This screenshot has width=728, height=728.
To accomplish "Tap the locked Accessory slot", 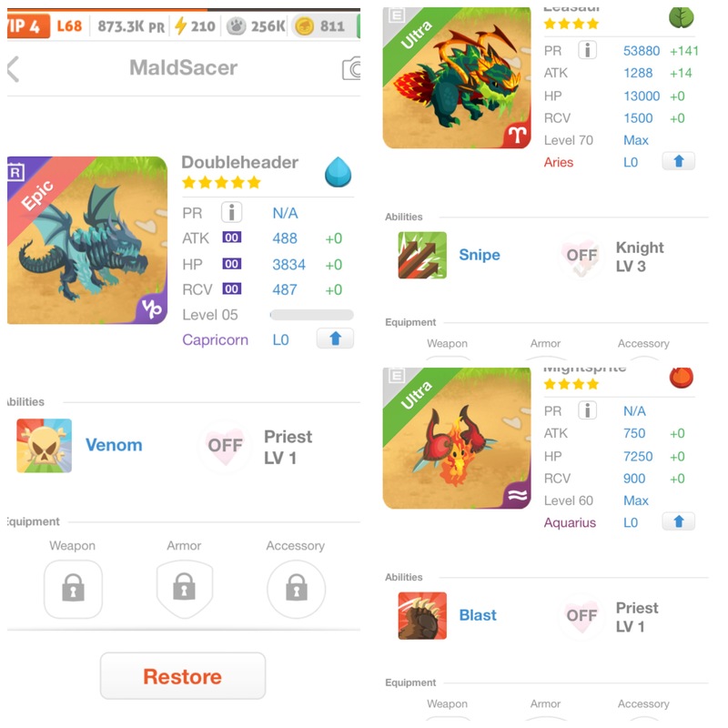I will coord(297,589).
